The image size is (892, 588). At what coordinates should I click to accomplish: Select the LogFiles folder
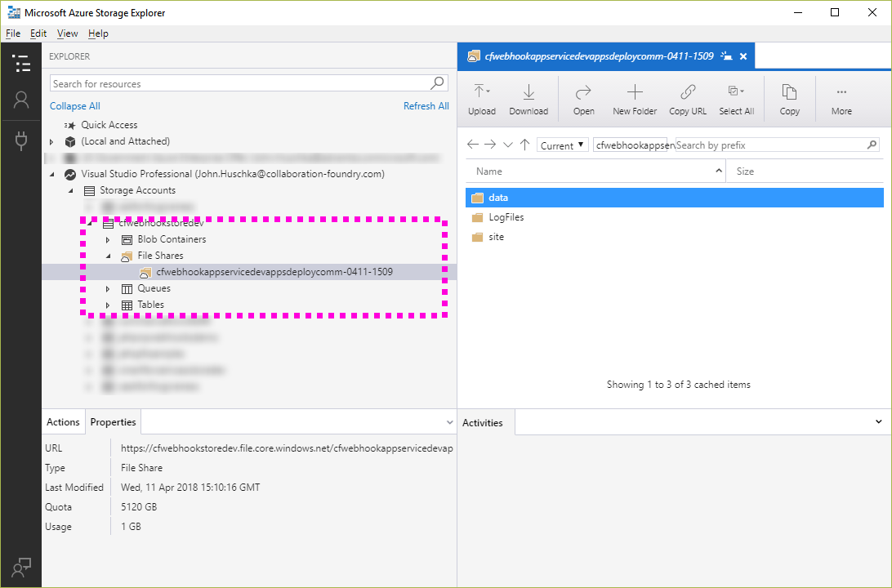point(674,217)
